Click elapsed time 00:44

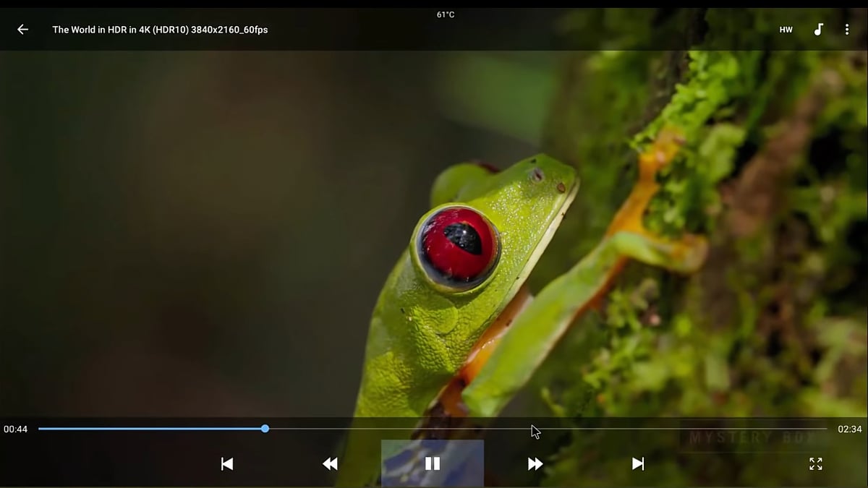coord(15,429)
